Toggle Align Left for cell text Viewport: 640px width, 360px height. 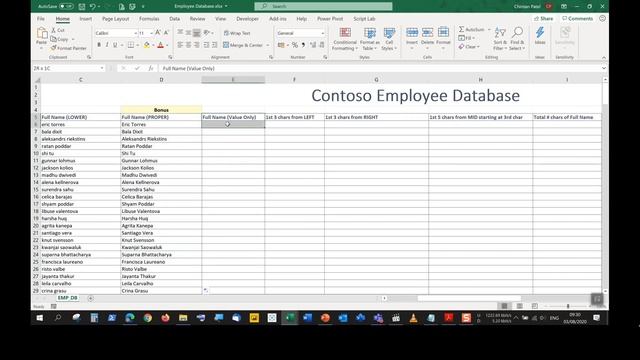180,45
